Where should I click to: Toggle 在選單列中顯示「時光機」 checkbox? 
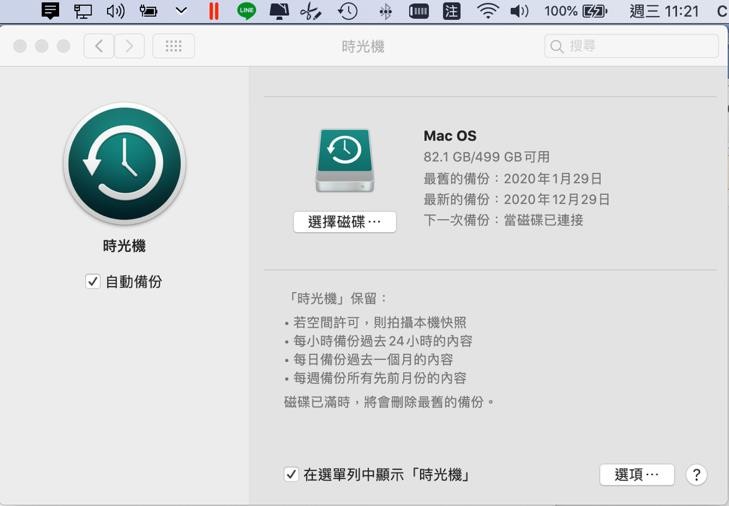coord(291,475)
